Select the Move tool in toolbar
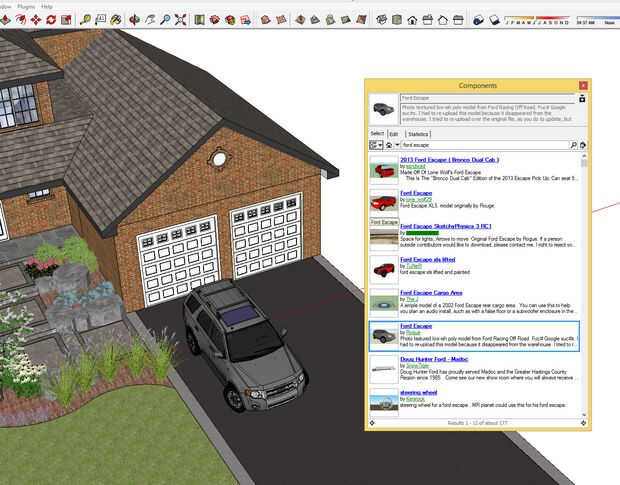Image resolution: width=620 pixels, height=485 pixels. coord(36,19)
